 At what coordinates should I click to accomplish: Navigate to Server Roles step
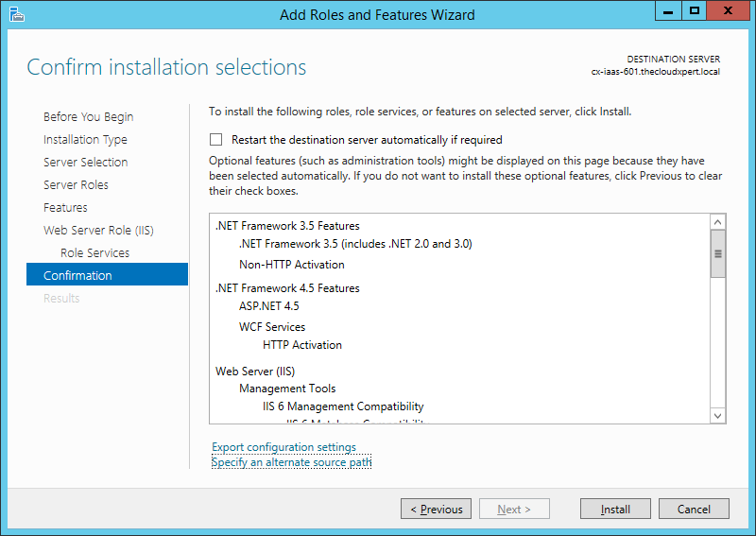[x=76, y=185]
